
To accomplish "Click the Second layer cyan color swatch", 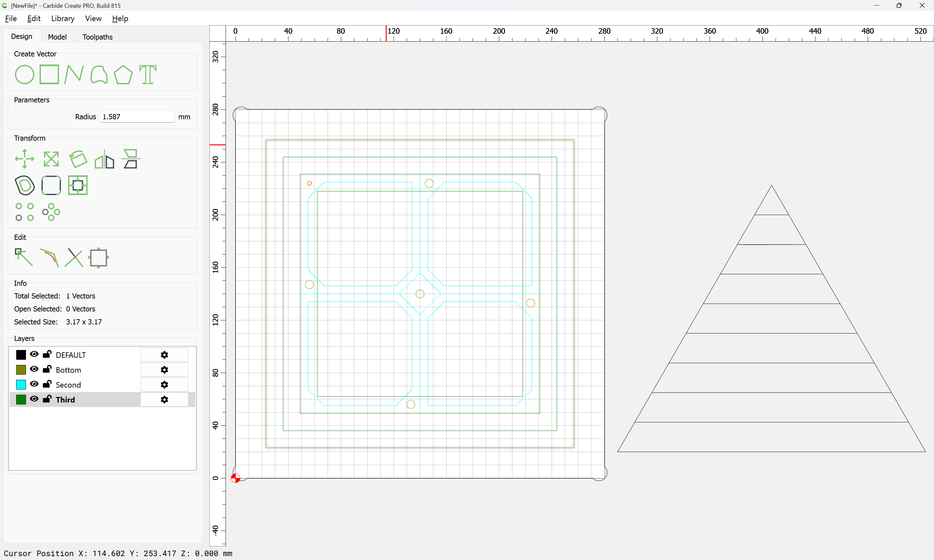I will coord(21,385).
